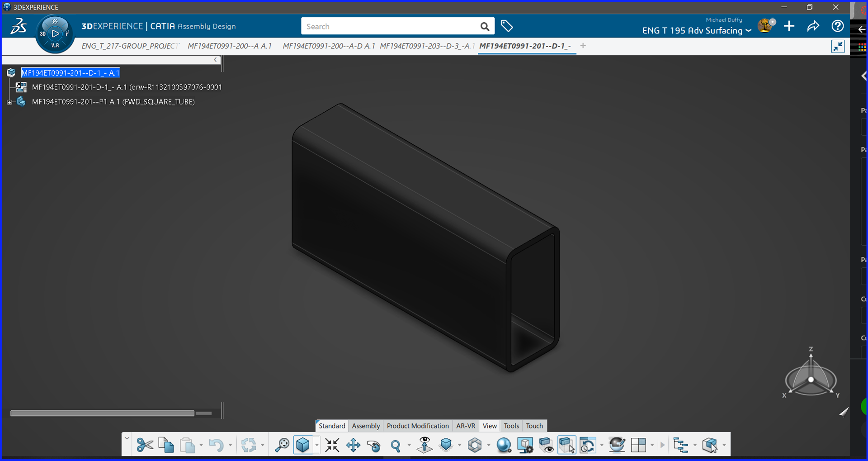Click the blue sphere ambience icon
Screen dimensions: 868x461
pos(504,445)
